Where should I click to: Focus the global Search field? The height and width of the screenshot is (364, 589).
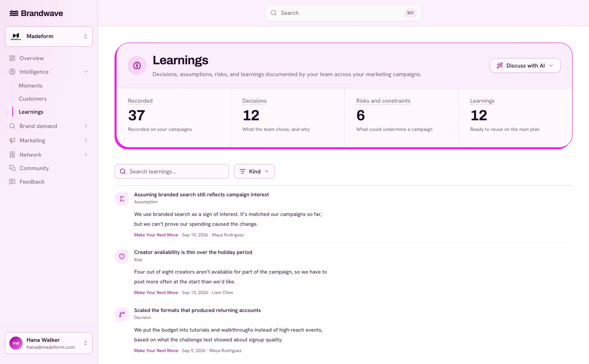tap(344, 13)
